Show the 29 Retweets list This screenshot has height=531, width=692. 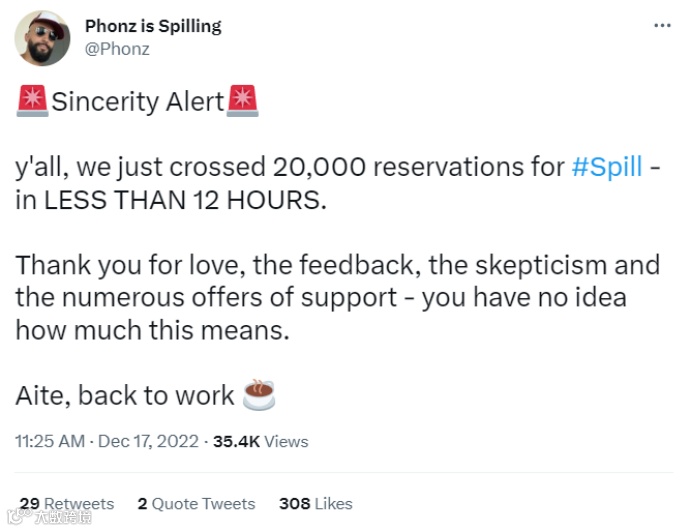[x=66, y=503]
